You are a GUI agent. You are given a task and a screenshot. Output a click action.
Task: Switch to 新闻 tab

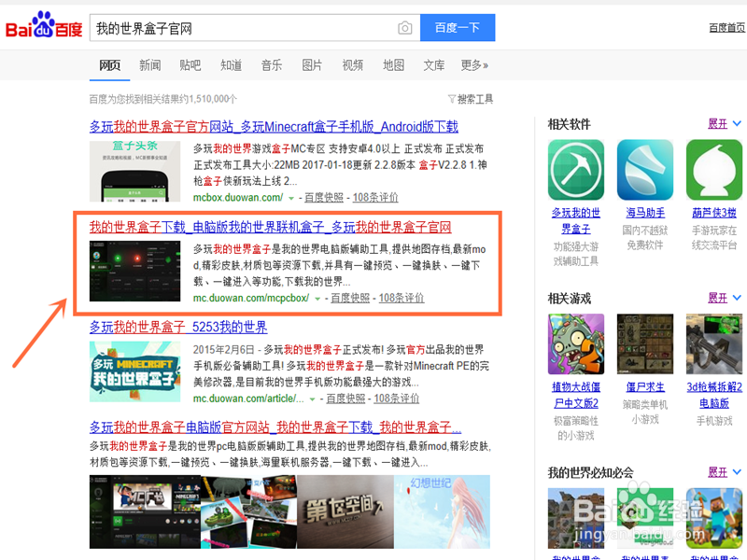pyautogui.click(x=149, y=65)
